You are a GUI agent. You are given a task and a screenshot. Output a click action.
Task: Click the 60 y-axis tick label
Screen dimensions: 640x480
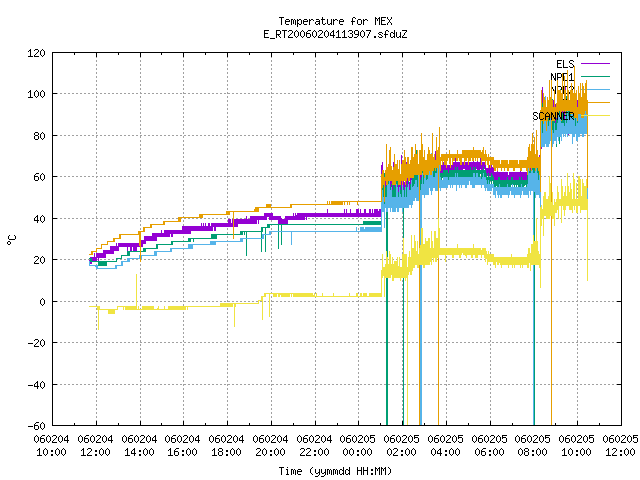tap(39, 177)
